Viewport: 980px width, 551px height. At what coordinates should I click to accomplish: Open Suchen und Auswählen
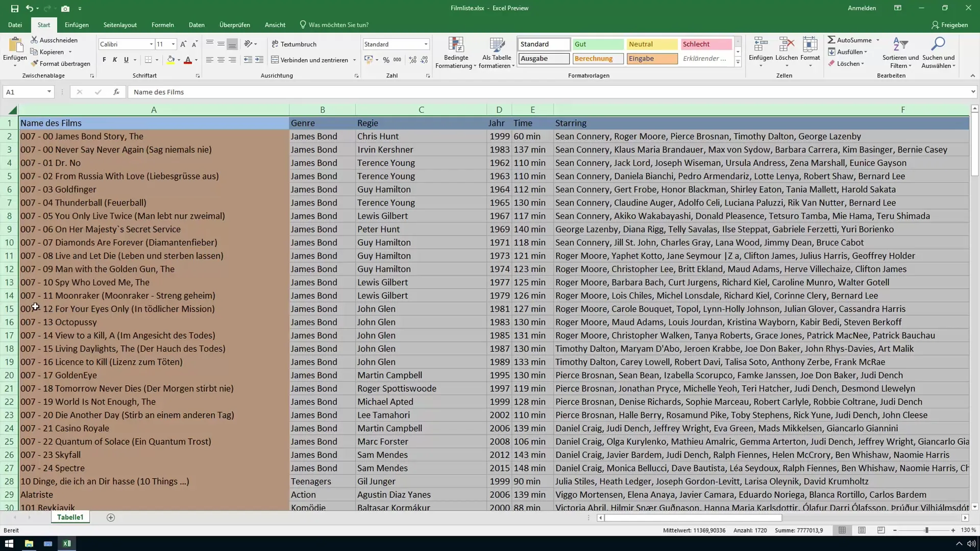938,53
